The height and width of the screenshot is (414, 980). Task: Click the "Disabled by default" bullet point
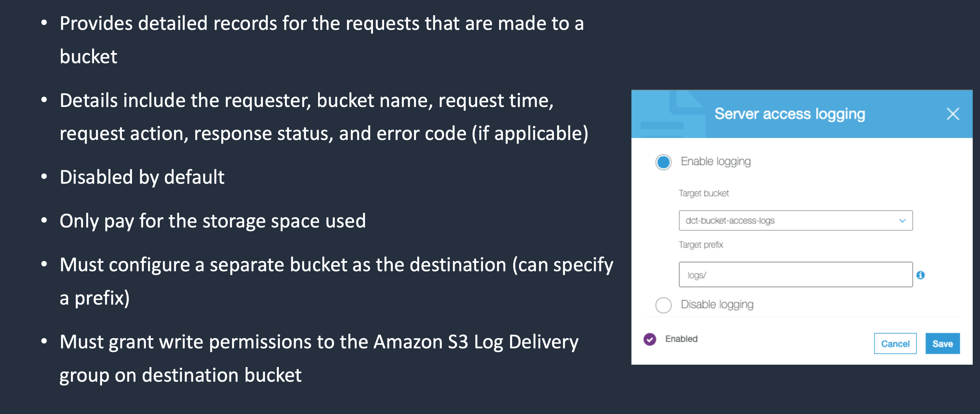pos(142,177)
